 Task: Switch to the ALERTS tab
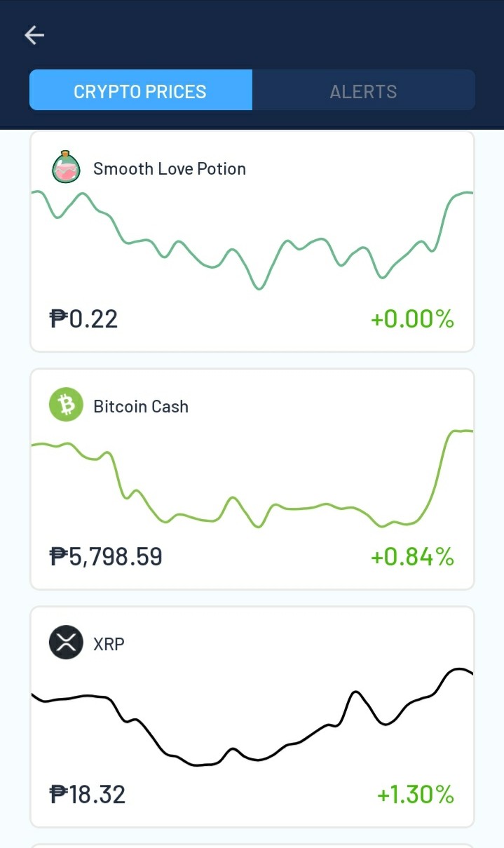tap(363, 90)
